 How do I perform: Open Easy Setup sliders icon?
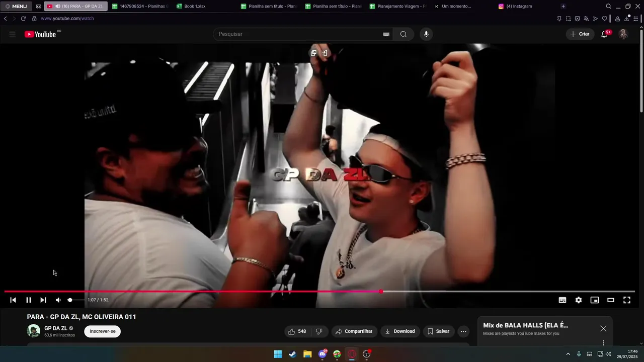click(636, 19)
